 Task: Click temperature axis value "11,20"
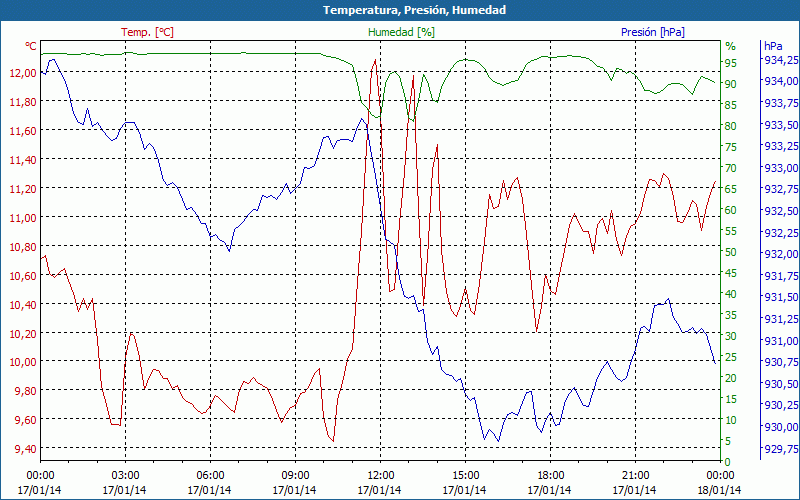tap(23, 189)
